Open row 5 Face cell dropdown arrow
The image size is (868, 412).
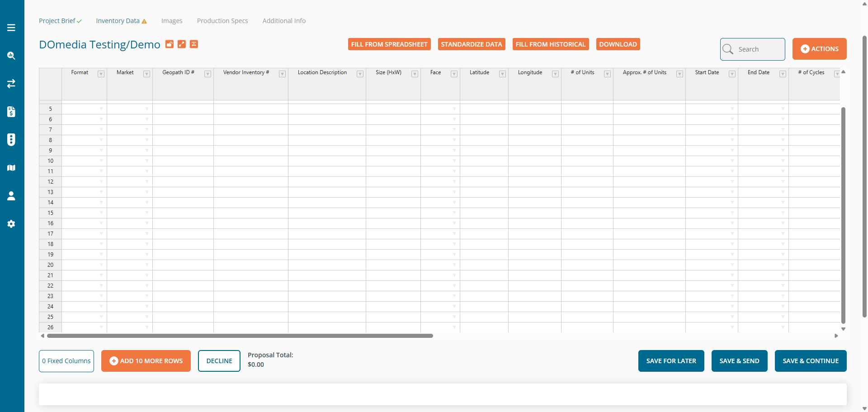pos(454,109)
